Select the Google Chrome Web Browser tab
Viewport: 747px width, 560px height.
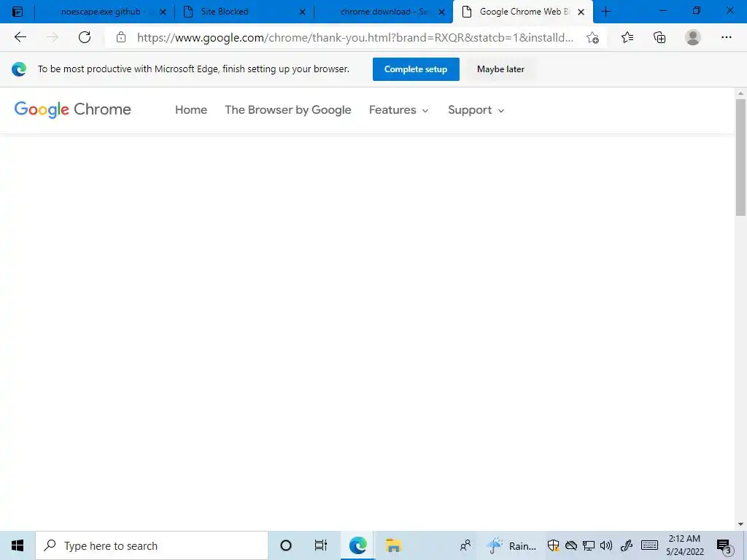524,12
